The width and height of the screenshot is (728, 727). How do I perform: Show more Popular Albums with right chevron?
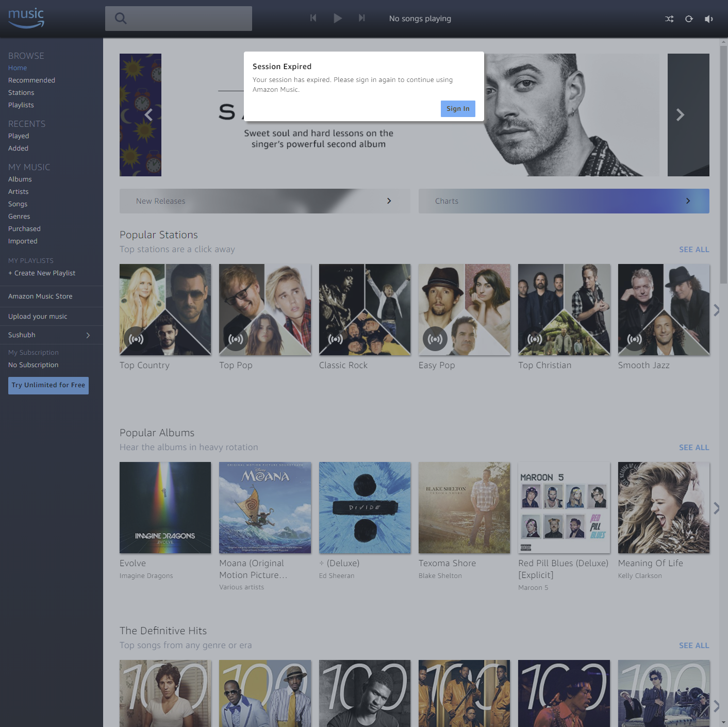[716, 508]
